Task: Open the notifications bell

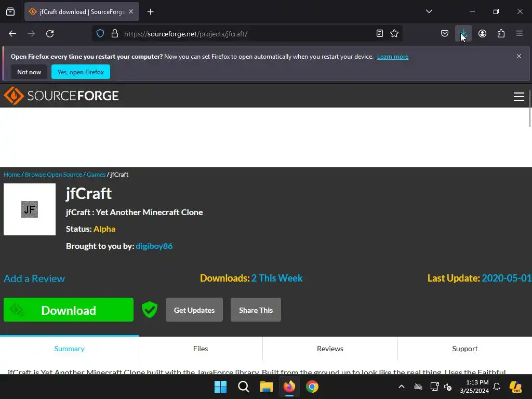Action: pyautogui.click(x=497, y=387)
